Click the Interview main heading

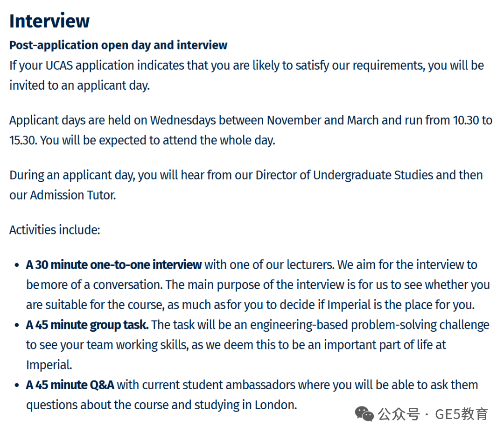[x=49, y=21]
